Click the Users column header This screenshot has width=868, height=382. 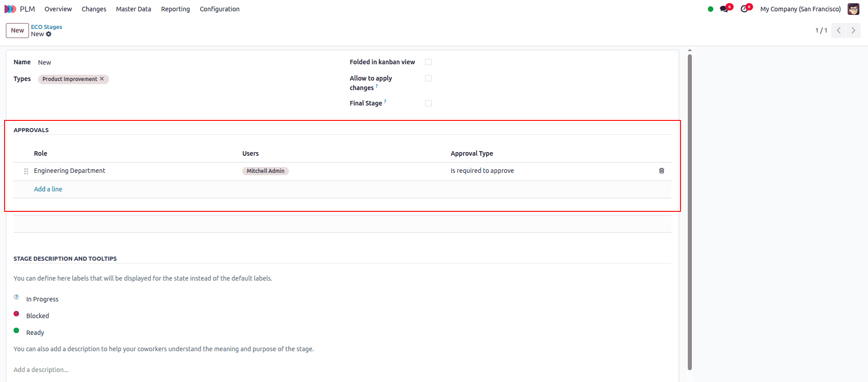click(x=250, y=153)
